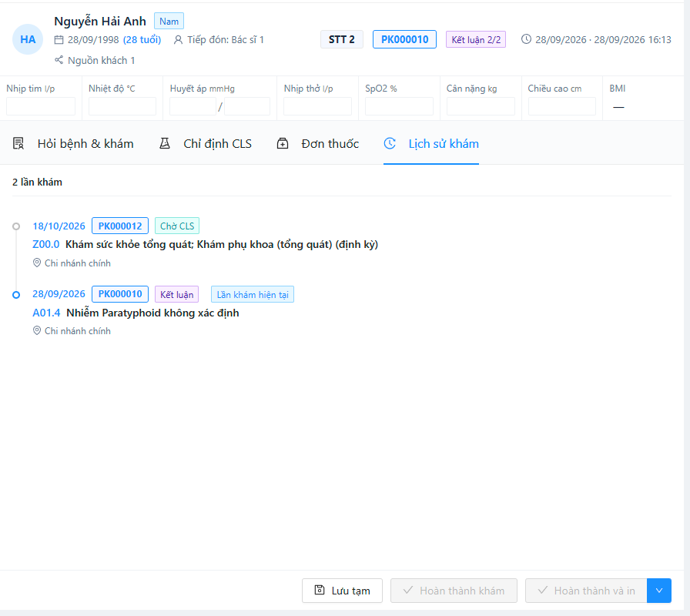Image resolution: width=690 pixels, height=616 pixels.
Task: Click the visit date 18/10/2026
Action: point(59,226)
